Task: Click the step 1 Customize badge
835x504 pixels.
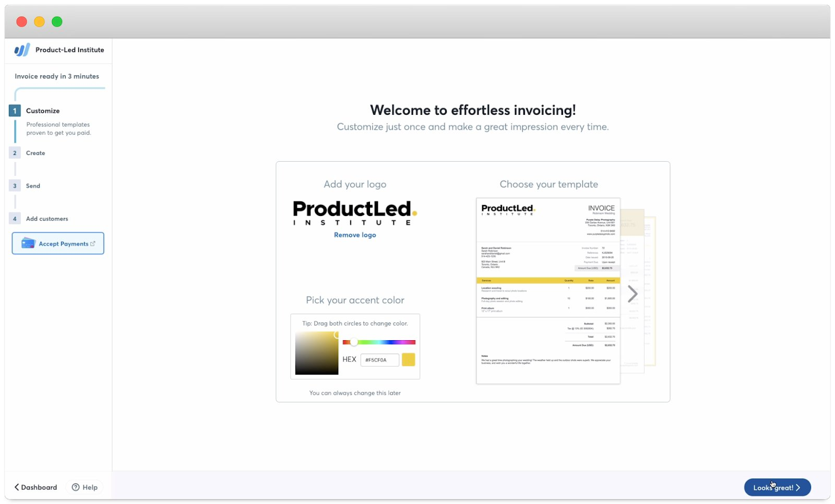Action: click(x=15, y=111)
